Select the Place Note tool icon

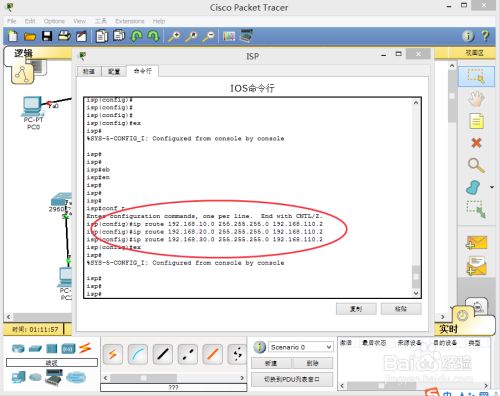(x=476, y=121)
